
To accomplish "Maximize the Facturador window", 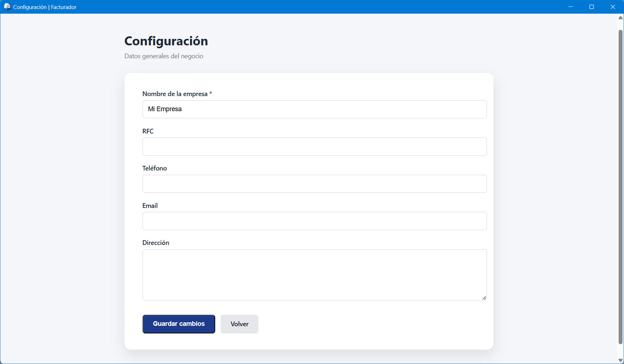I will point(591,7).
